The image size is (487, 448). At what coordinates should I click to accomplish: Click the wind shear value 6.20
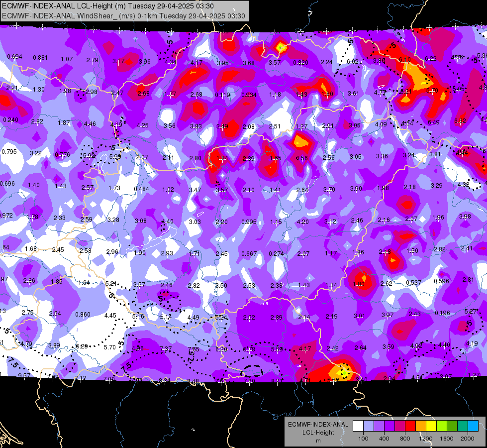click(x=221, y=349)
